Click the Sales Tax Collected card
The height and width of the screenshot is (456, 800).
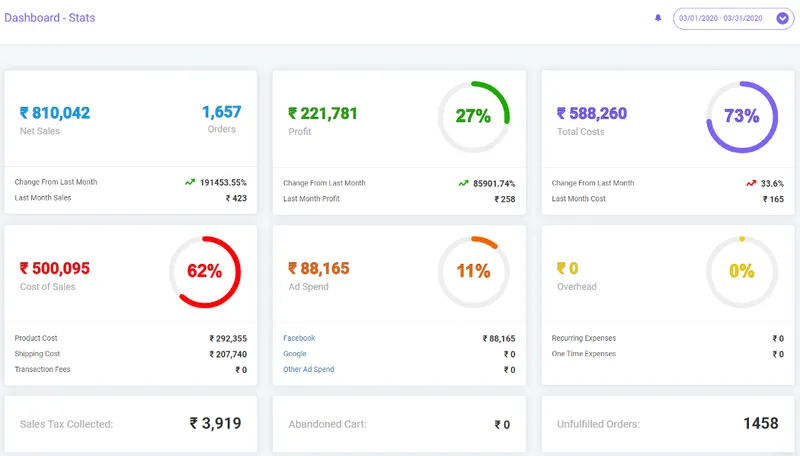tap(131, 424)
